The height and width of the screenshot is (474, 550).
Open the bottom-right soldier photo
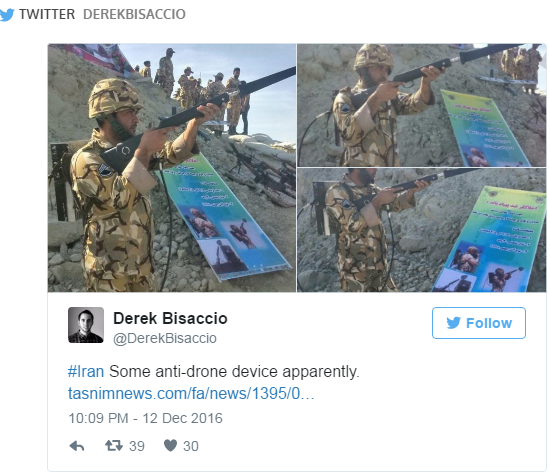pyautogui.click(x=422, y=230)
